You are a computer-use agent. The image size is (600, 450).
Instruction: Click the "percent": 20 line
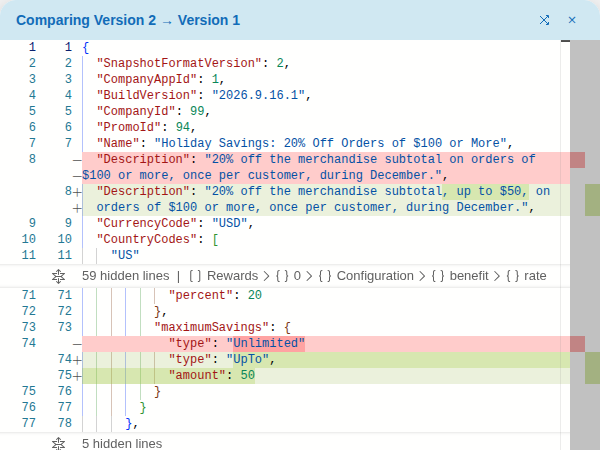coord(215,295)
